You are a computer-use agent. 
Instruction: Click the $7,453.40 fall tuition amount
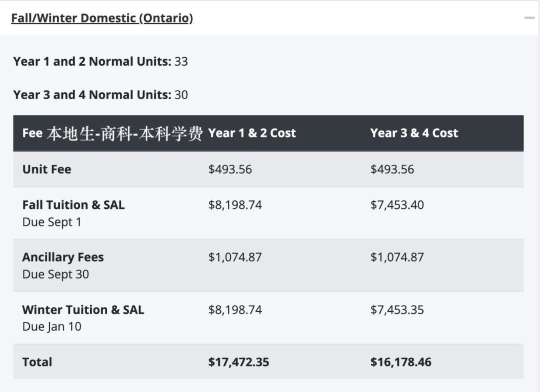[x=397, y=205]
